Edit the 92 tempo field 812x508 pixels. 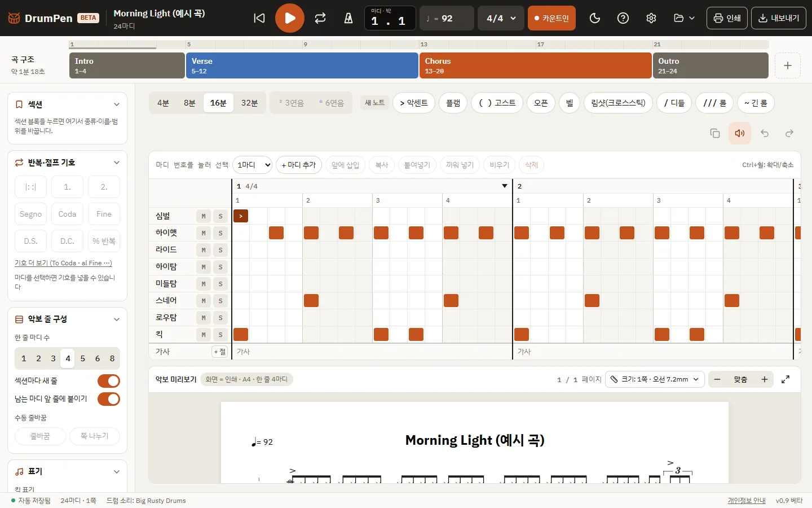tap(447, 18)
